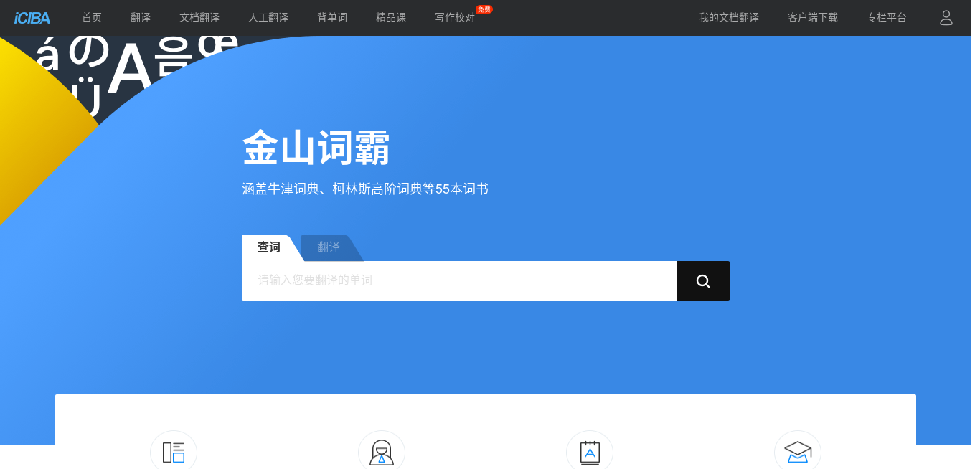Open 我的文档翻译 link
Screen dimensions: 980x469
coord(729,18)
